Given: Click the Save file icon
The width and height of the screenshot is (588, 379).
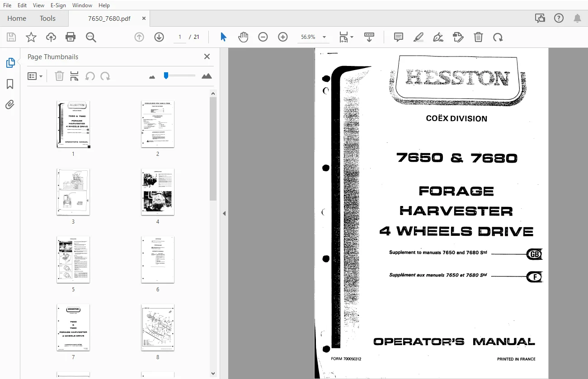Looking at the screenshot, I should pyautogui.click(x=11, y=37).
